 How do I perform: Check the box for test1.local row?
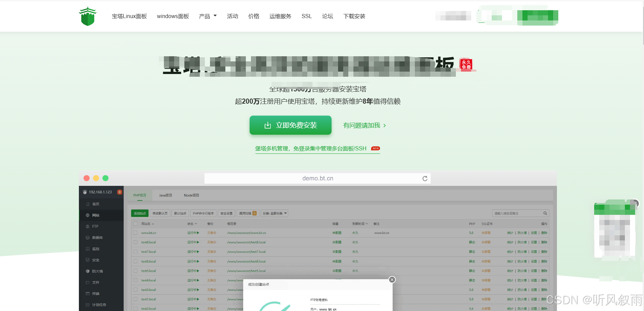coord(136,299)
